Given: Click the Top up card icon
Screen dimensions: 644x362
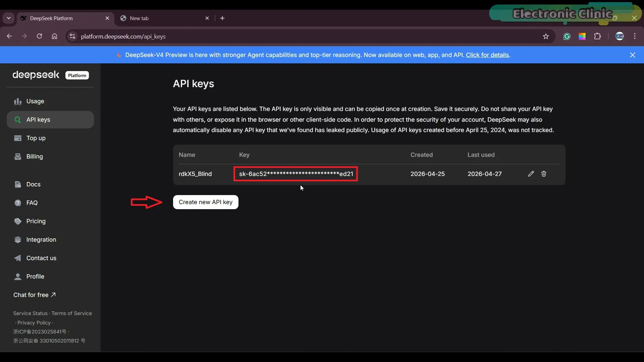Looking at the screenshot, I should coord(18,138).
